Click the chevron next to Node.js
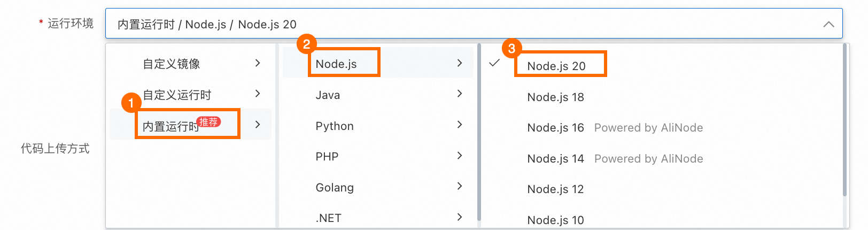 (x=460, y=63)
